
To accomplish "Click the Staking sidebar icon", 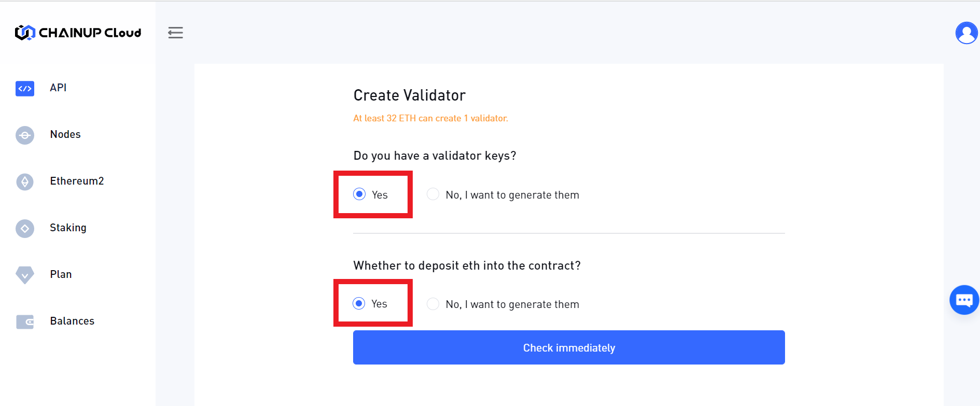I will pyautogui.click(x=25, y=229).
